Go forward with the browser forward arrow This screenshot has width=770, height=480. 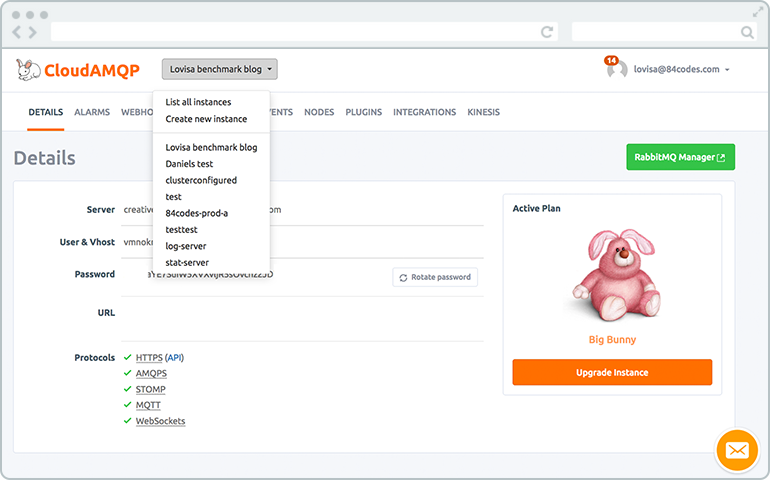tap(33, 32)
